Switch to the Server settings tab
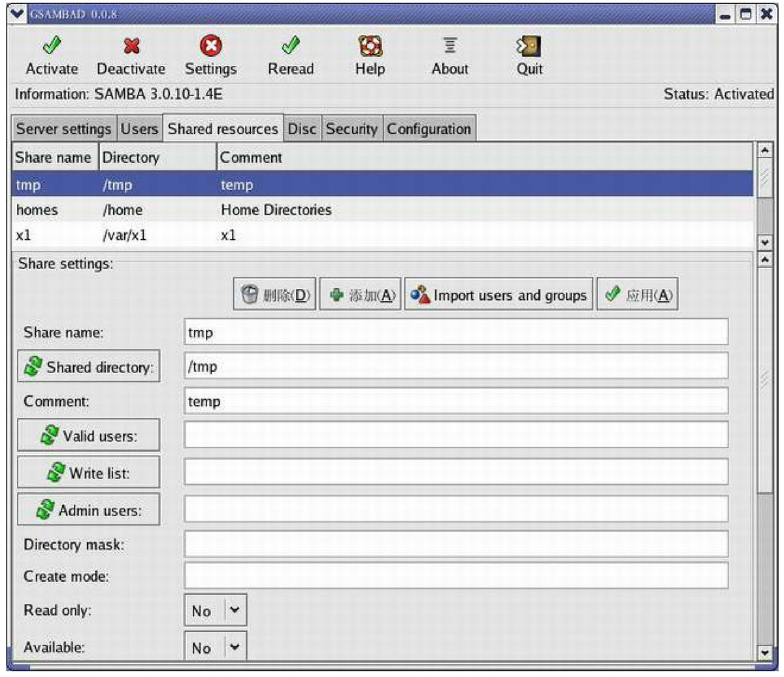Screen dimensions: 784x677 [63, 129]
